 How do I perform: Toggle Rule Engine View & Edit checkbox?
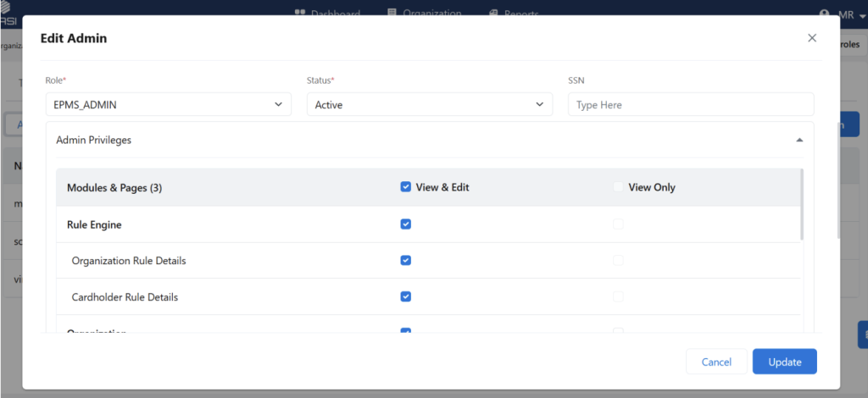point(405,224)
